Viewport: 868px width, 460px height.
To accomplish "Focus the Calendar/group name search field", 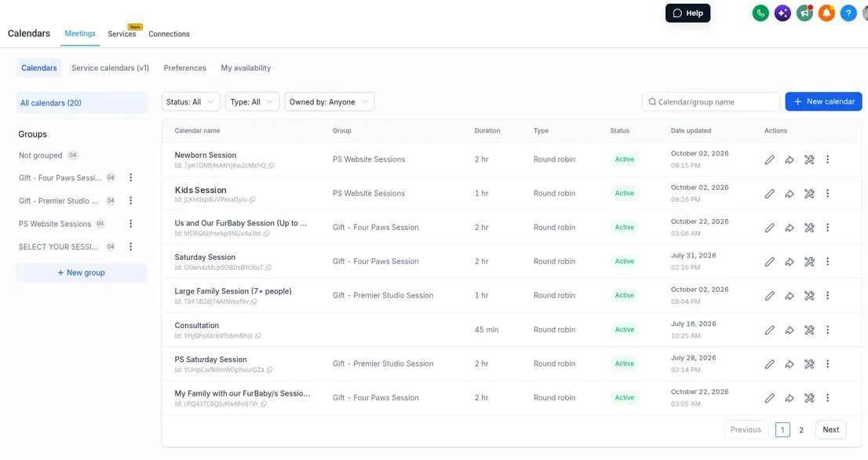I will pyautogui.click(x=711, y=102).
